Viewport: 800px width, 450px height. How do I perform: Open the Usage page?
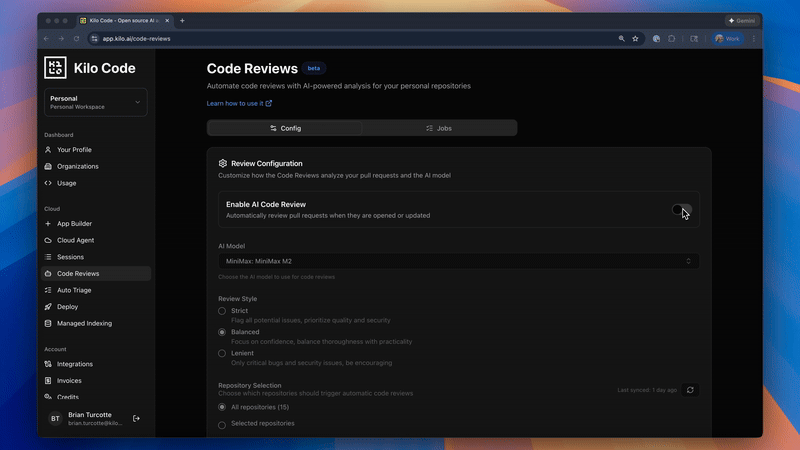tap(66, 183)
